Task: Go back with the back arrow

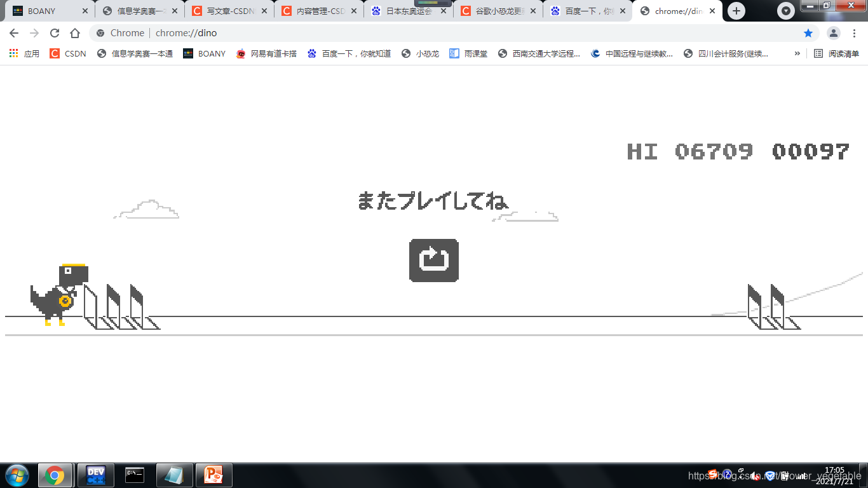Action: coord(14,33)
